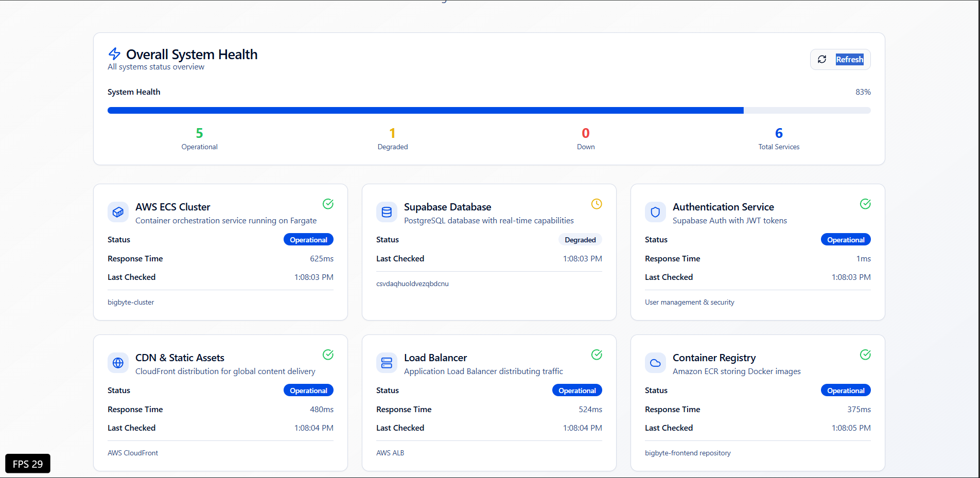This screenshot has height=478, width=980.
Task: Click the yellow 1 Degraded count
Action: click(x=392, y=133)
